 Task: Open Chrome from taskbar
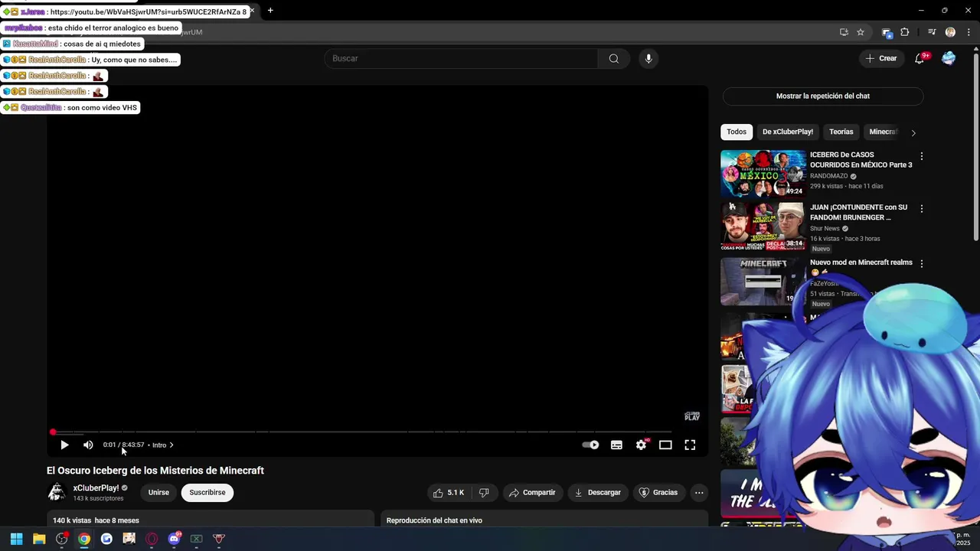pyautogui.click(x=84, y=539)
